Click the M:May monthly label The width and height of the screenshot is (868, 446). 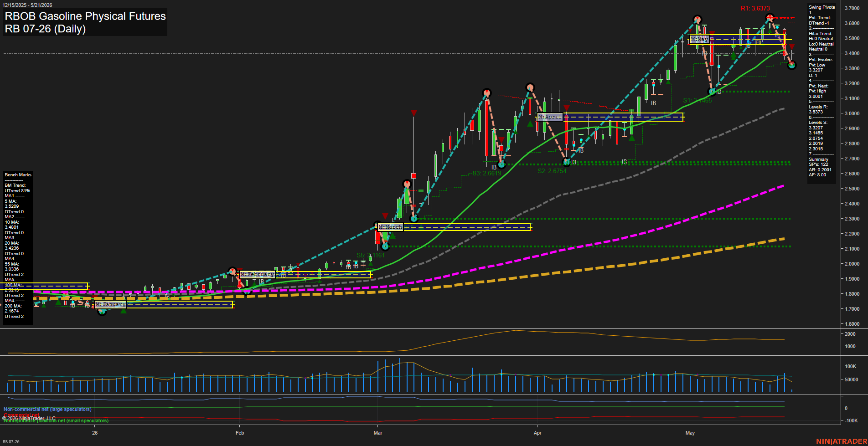pyautogui.click(x=700, y=39)
